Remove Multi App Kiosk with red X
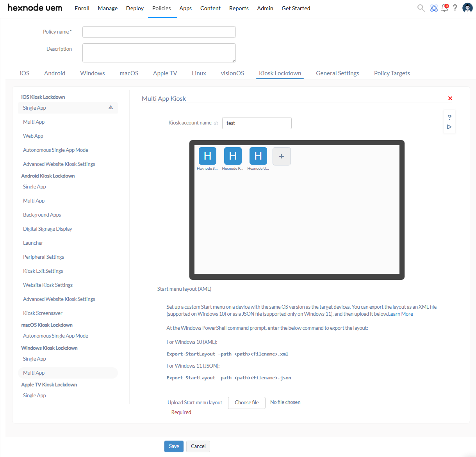The width and height of the screenshot is (476, 457). (450, 98)
